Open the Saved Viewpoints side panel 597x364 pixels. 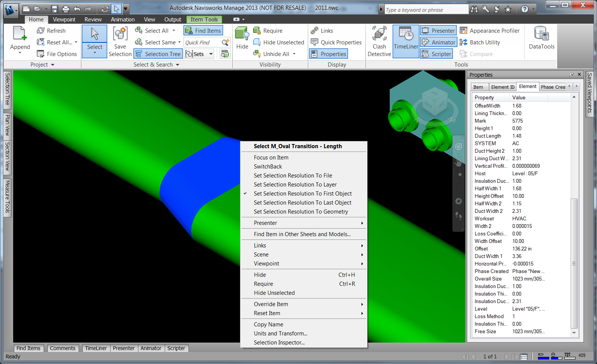[589, 94]
